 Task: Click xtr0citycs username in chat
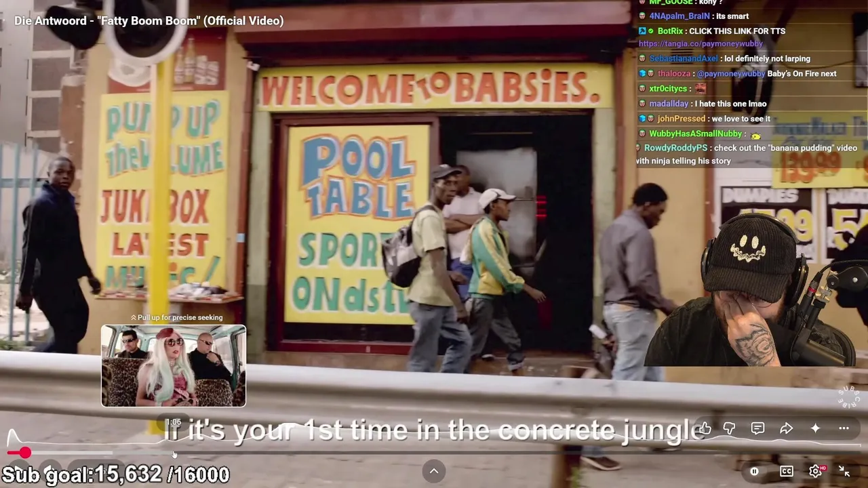[x=668, y=89]
